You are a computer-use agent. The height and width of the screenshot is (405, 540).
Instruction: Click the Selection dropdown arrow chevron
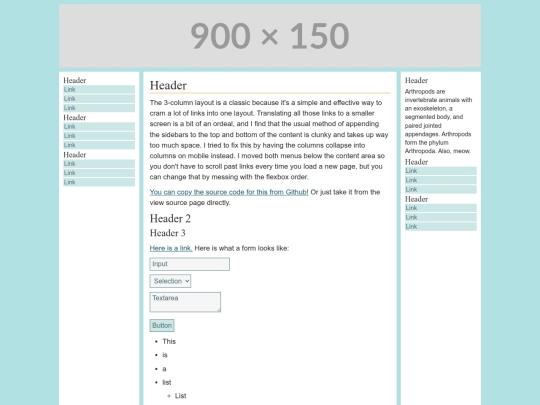point(187,281)
